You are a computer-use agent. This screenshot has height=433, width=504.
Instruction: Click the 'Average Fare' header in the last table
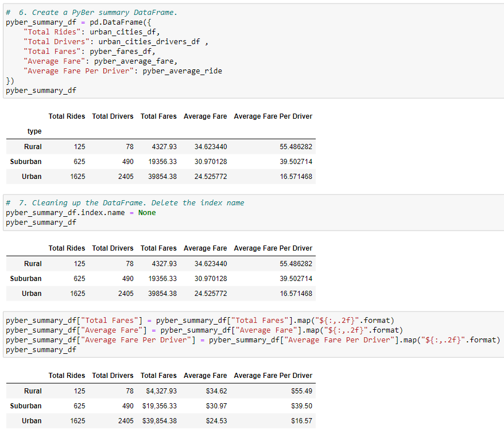(x=205, y=375)
